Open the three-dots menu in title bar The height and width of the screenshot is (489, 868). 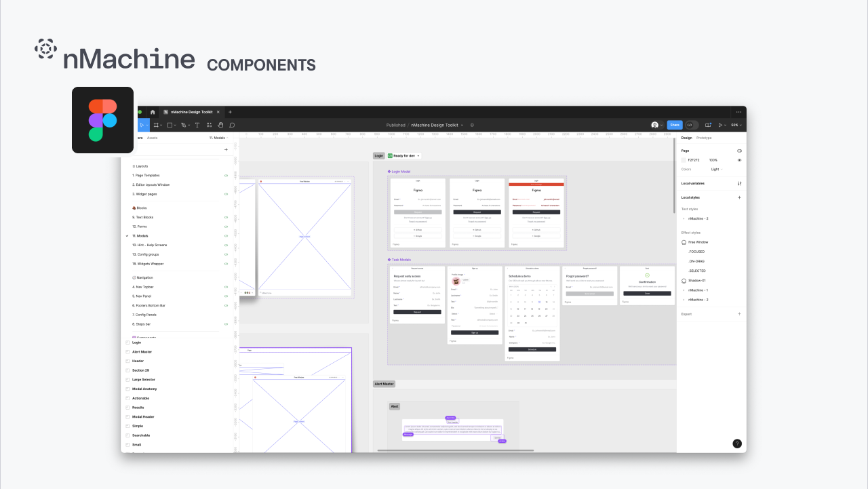738,112
